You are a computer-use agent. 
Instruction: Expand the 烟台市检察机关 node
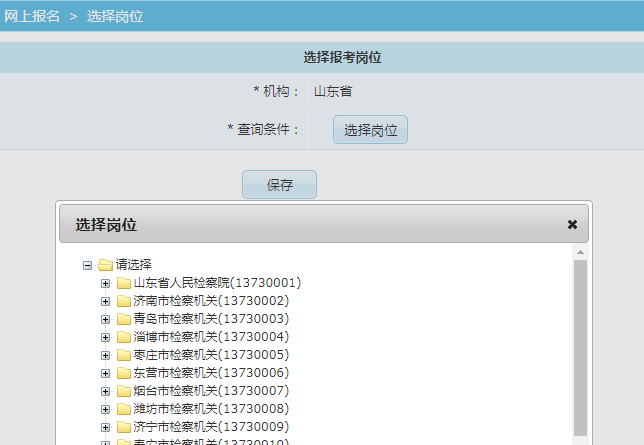click(x=106, y=391)
